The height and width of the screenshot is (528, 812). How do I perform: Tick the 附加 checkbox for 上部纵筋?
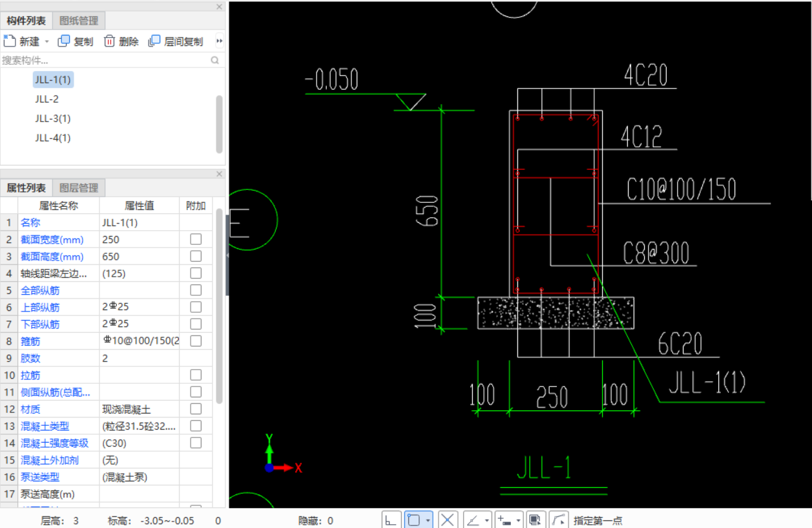point(196,307)
